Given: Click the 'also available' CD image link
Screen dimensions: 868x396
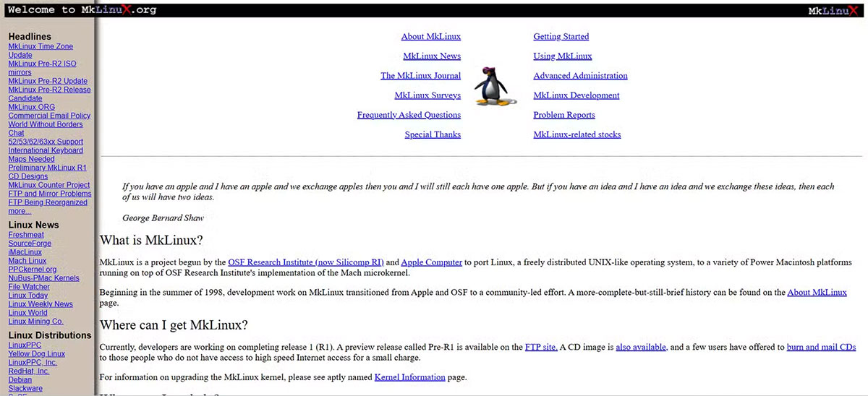Looking at the screenshot, I should (x=641, y=348).
